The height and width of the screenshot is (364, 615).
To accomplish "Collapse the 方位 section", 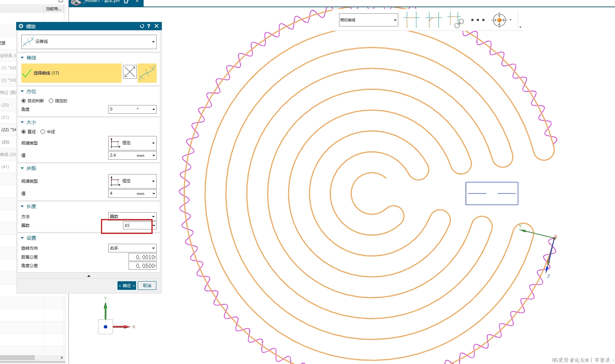I will pyautogui.click(x=22, y=91).
